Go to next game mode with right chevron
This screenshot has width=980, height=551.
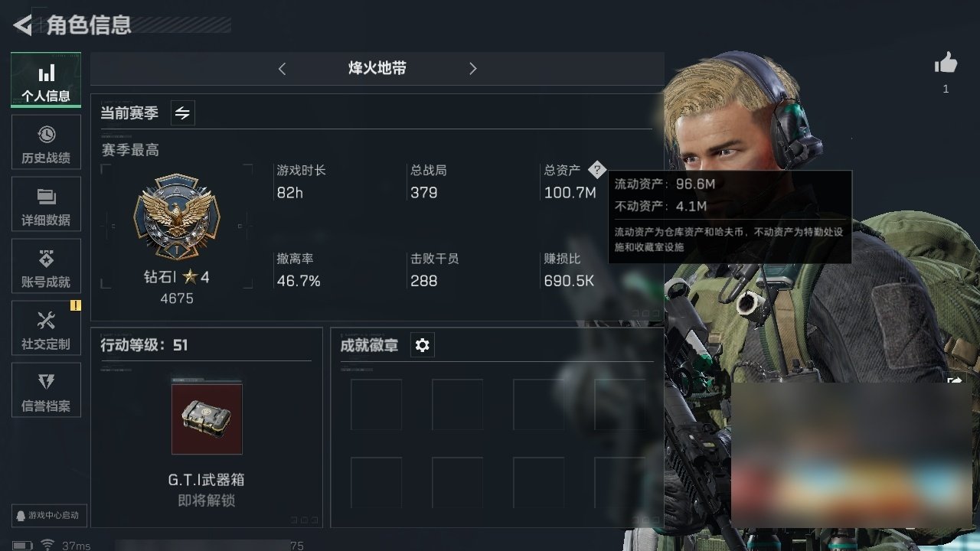coord(472,69)
